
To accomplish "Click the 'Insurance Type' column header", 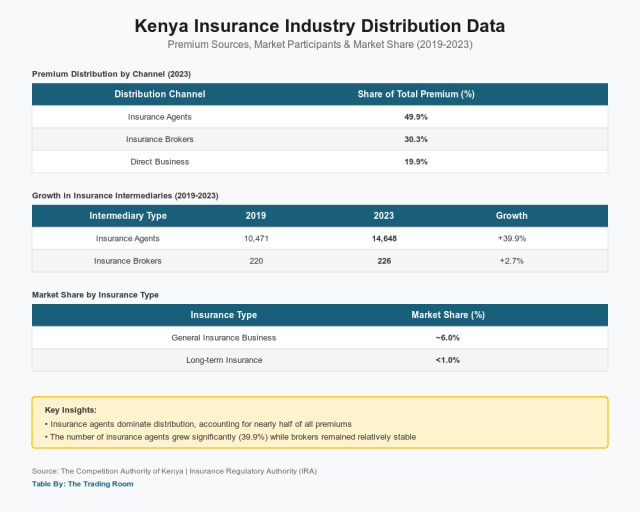I will tap(224, 315).
